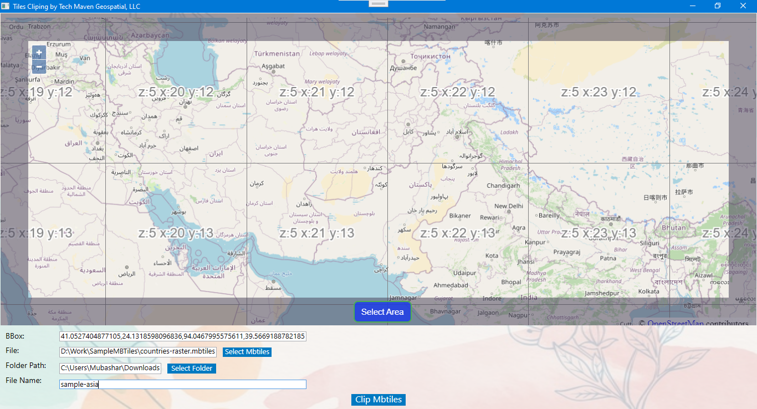Viewport: 757px width, 409px height.
Task: Open the OpenStreetMap attribution link
Action: pos(674,323)
